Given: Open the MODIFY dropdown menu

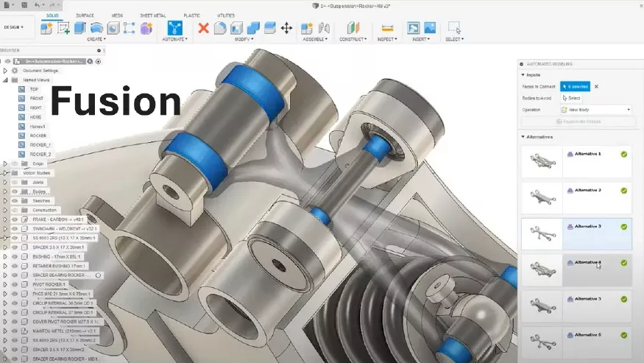Looking at the screenshot, I should [x=244, y=40].
